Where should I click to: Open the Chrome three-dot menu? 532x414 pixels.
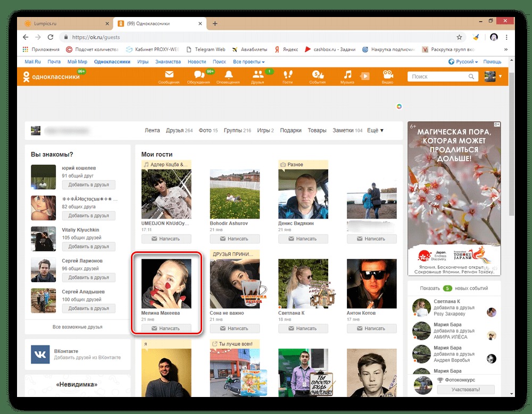click(x=506, y=37)
